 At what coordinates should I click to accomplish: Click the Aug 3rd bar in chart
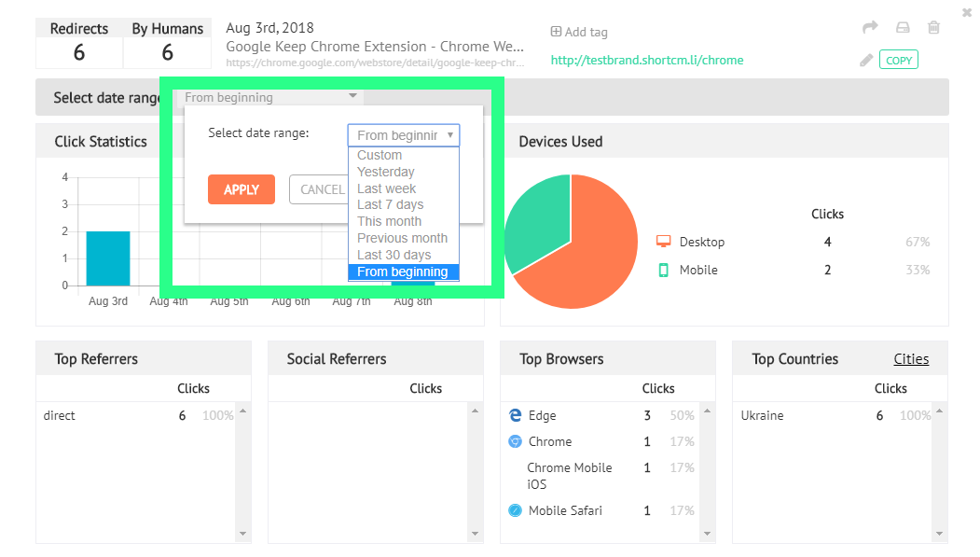click(108, 258)
